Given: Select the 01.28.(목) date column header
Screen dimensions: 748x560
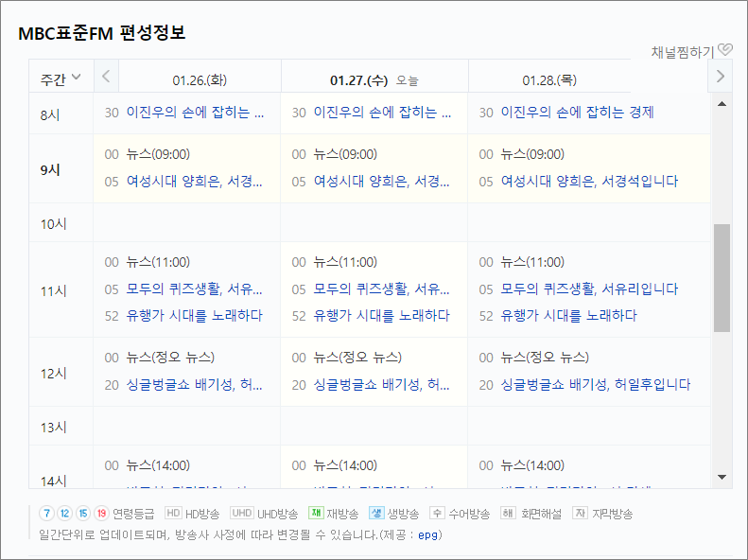Looking at the screenshot, I should (x=549, y=80).
